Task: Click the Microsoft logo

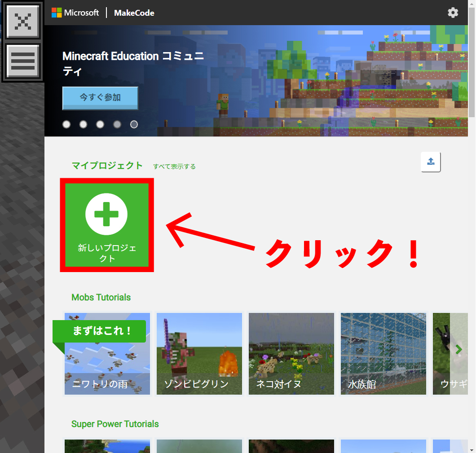Action: (x=75, y=13)
